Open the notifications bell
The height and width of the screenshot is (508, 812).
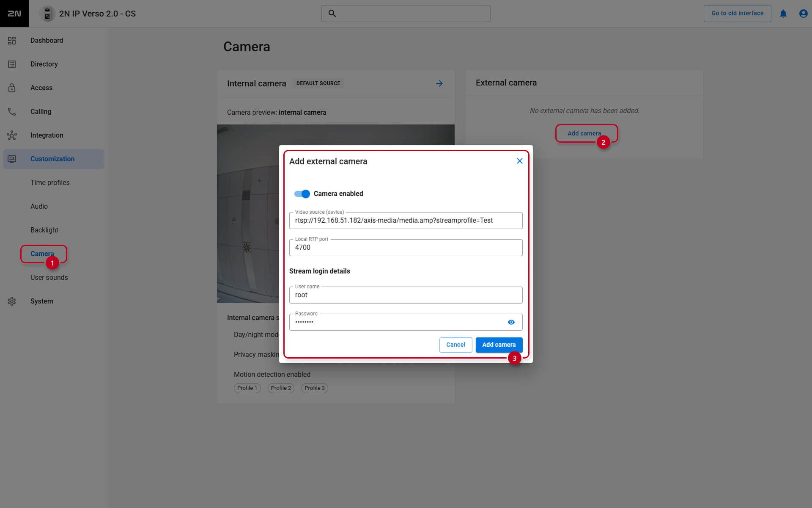(x=783, y=14)
